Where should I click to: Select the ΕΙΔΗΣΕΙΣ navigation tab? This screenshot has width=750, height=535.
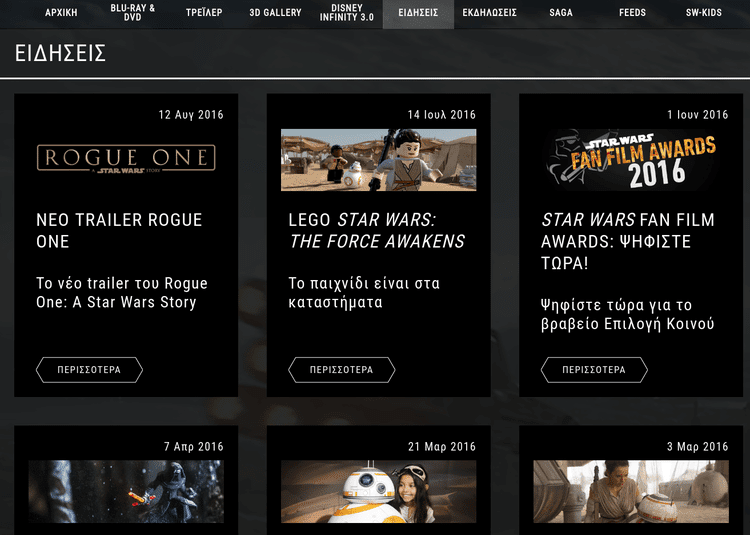pos(419,13)
